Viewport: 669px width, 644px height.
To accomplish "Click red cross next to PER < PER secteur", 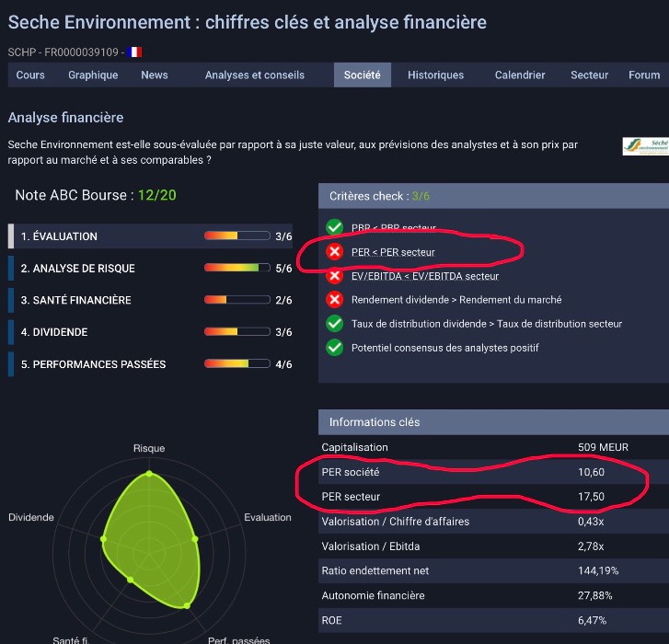I will click(335, 252).
